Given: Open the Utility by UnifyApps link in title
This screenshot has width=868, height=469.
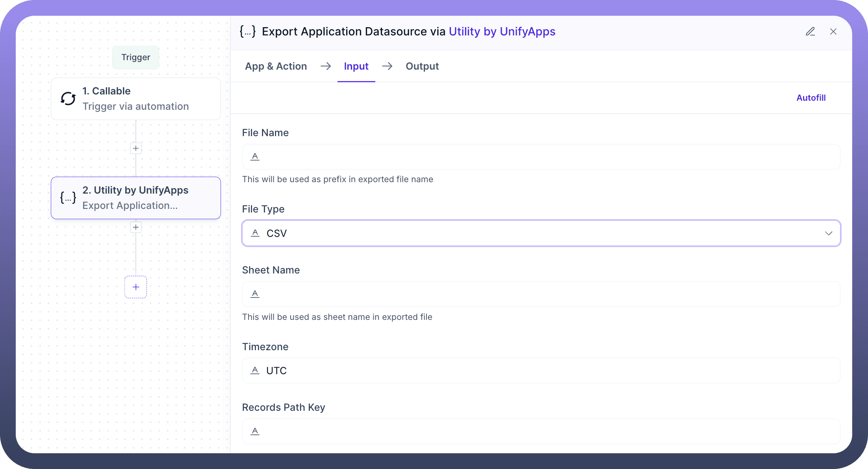Looking at the screenshot, I should [502, 31].
